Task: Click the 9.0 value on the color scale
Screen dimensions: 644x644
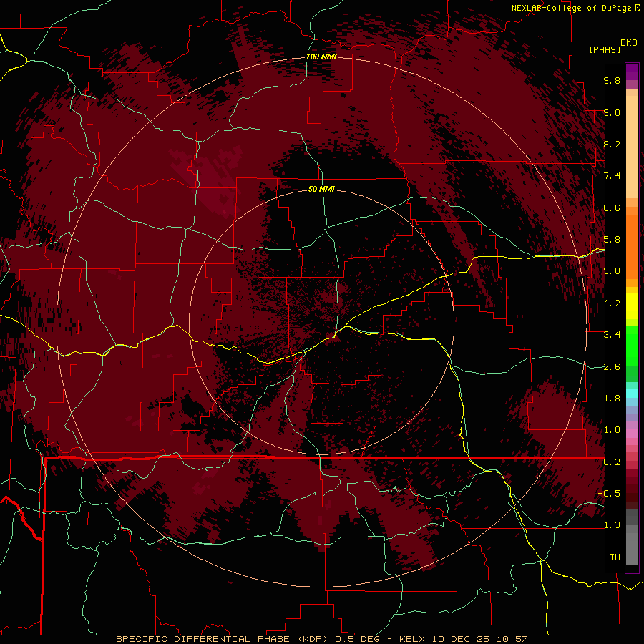Action: pos(612,112)
